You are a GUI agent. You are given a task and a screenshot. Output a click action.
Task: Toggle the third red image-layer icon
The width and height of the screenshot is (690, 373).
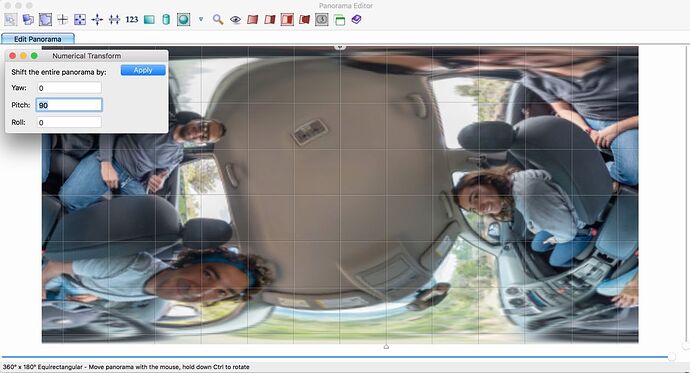[287, 19]
